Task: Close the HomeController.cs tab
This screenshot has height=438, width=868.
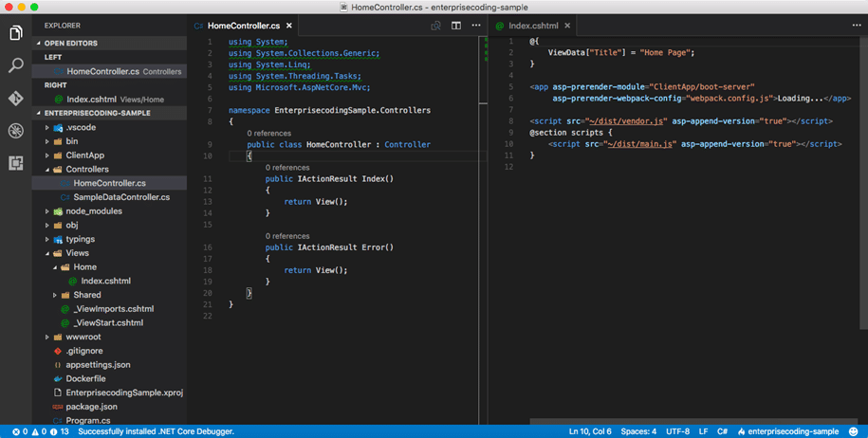Action: [289, 26]
